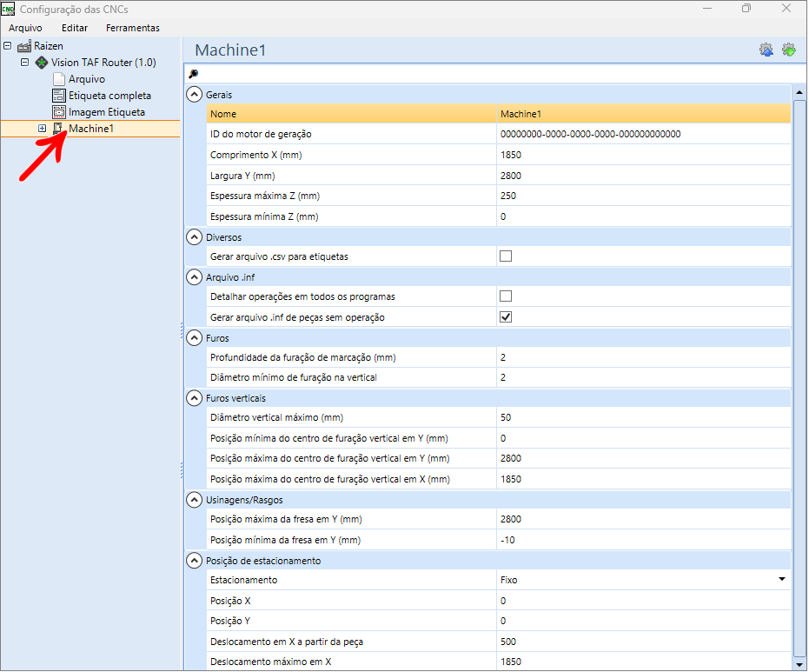Edit the Nome value Machine1
The height and width of the screenshot is (672, 809).
click(x=643, y=114)
